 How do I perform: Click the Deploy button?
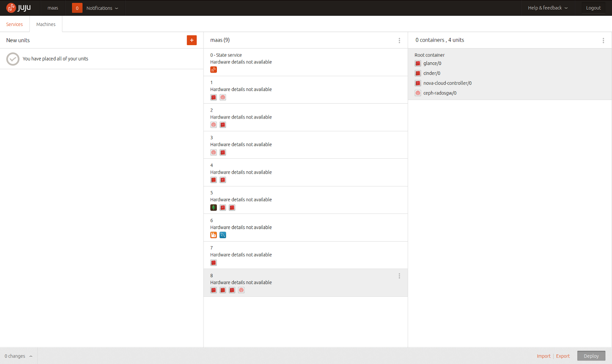tap(591, 356)
